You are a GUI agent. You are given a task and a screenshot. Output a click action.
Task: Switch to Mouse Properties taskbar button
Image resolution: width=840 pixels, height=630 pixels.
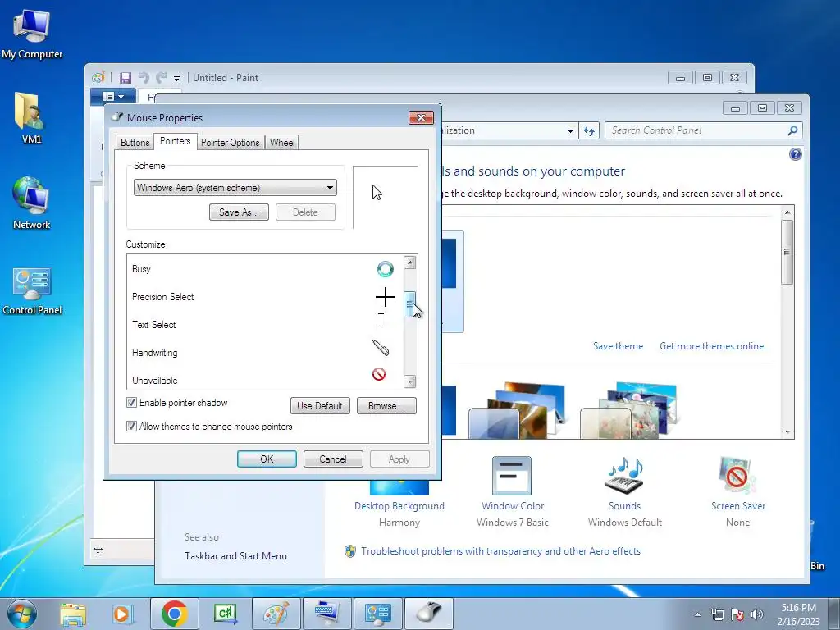click(x=428, y=614)
